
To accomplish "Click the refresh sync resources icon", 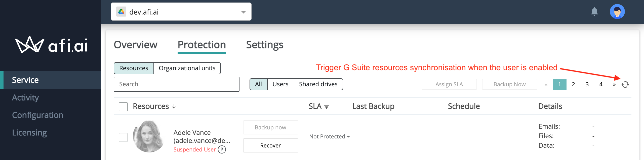I will point(625,85).
